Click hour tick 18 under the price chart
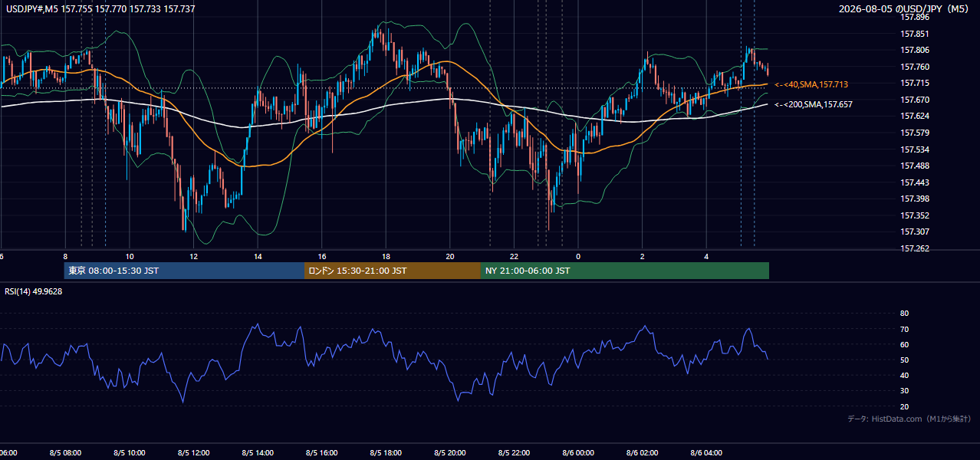 386,256
